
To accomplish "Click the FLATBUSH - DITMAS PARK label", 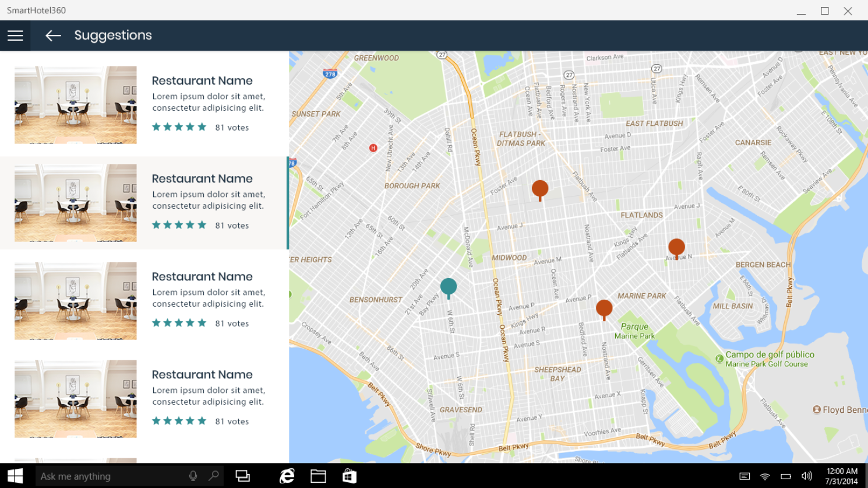I will [521, 139].
